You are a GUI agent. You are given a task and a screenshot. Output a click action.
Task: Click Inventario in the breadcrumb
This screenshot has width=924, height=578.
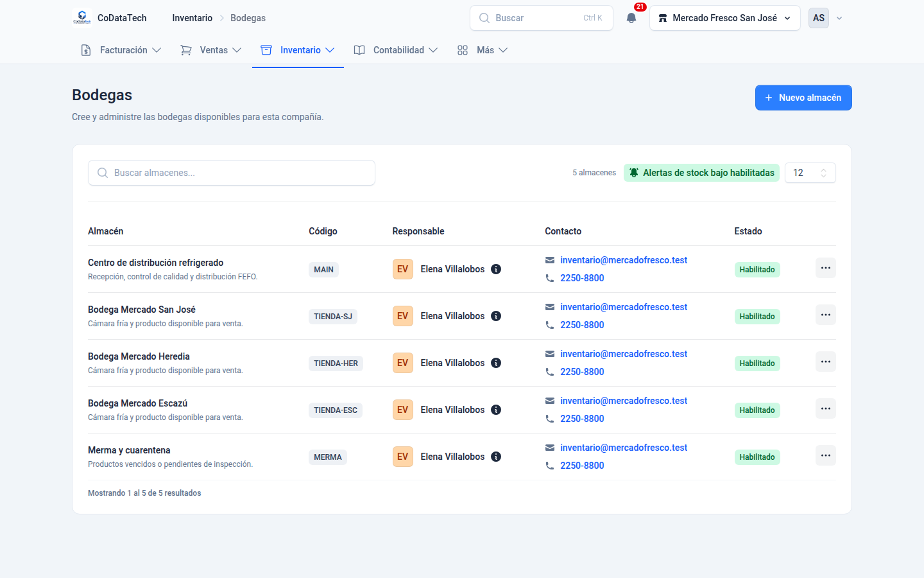point(193,18)
